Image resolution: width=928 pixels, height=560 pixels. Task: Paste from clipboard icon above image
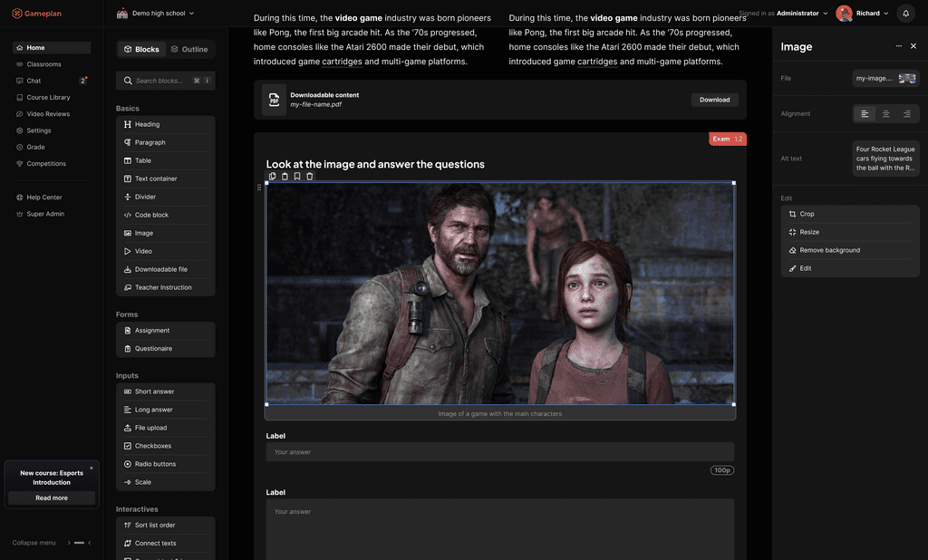(x=285, y=177)
